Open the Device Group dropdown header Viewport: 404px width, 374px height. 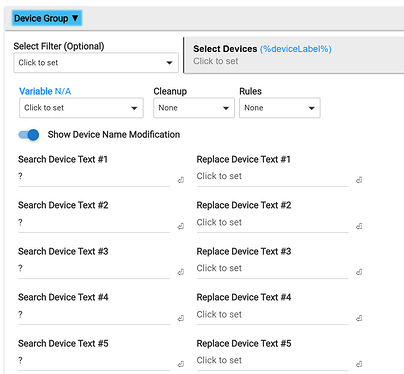coord(47,18)
